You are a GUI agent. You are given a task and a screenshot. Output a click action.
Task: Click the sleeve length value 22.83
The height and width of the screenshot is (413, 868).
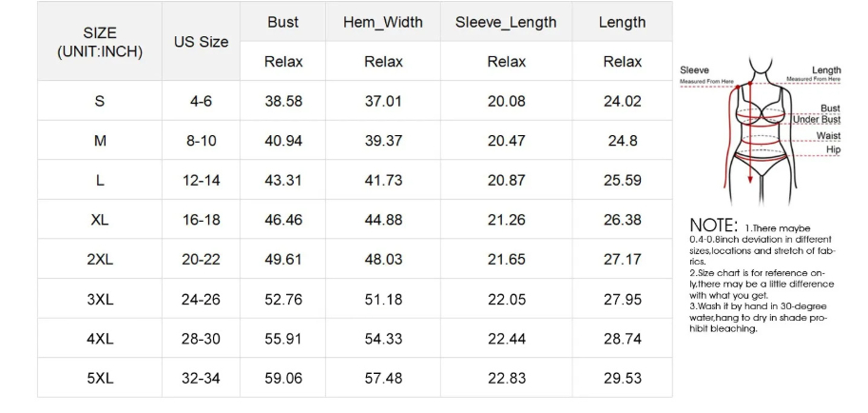[x=506, y=378]
